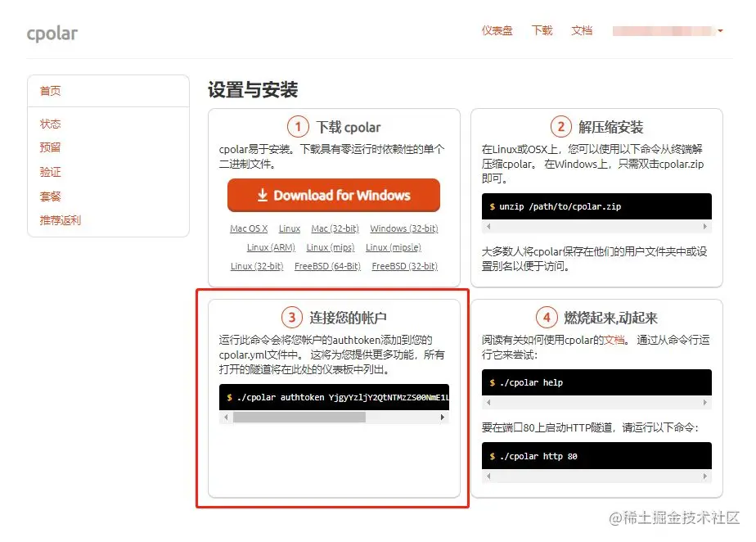This screenshot has height=542, width=756.
Task: Open 文档 in top navigation
Action: pyautogui.click(x=582, y=30)
